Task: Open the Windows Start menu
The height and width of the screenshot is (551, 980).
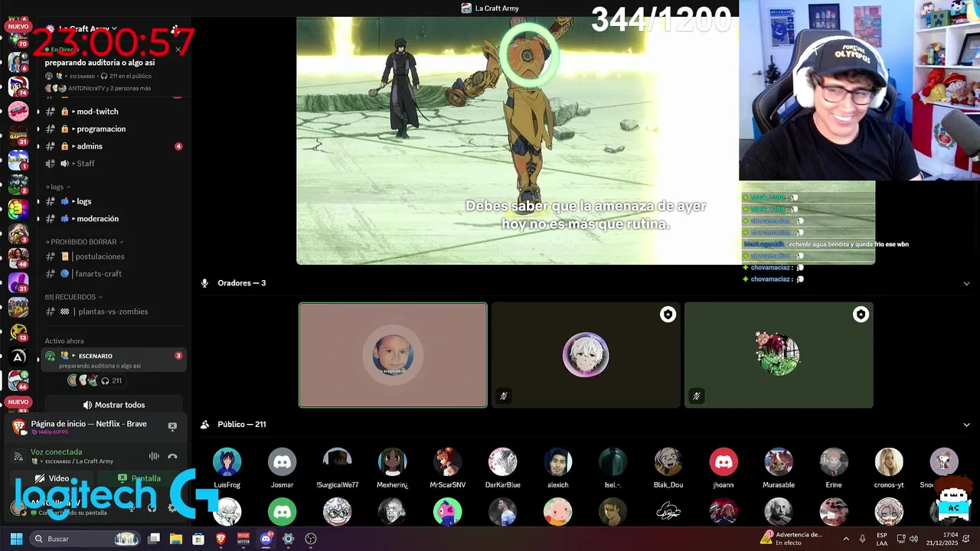Action: point(16,539)
